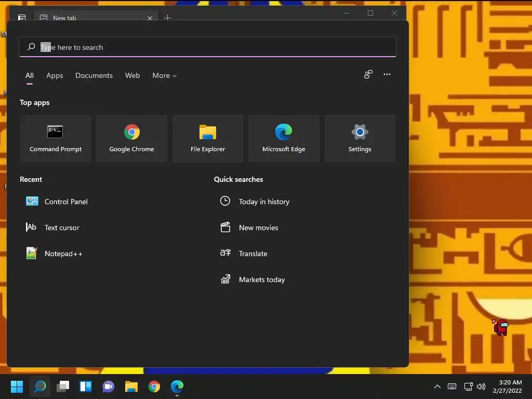Switch to Documents search filter
Screen dimensions: 532x399
pos(94,76)
